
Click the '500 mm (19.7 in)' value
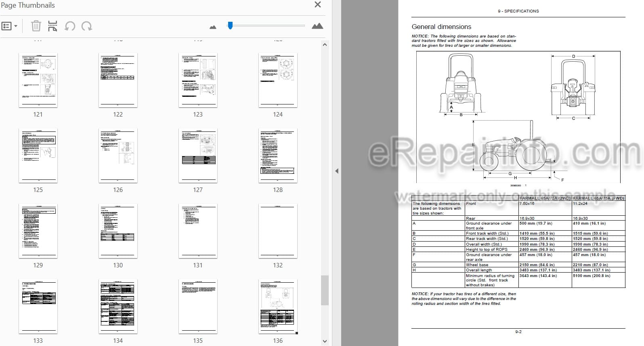point(536,223)
